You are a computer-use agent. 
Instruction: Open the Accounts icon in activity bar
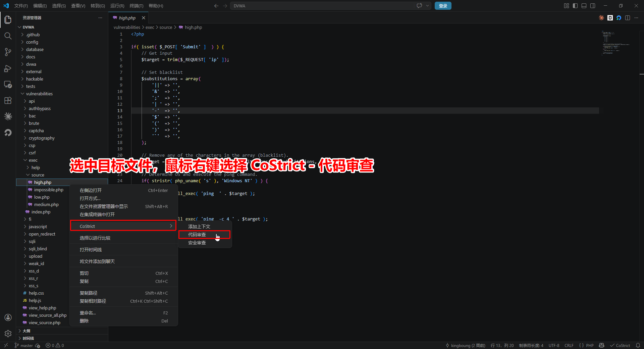[8, 317]
